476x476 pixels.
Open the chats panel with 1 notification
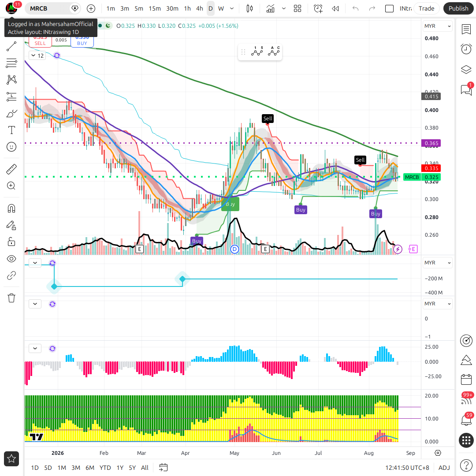(x=466, y=89)
